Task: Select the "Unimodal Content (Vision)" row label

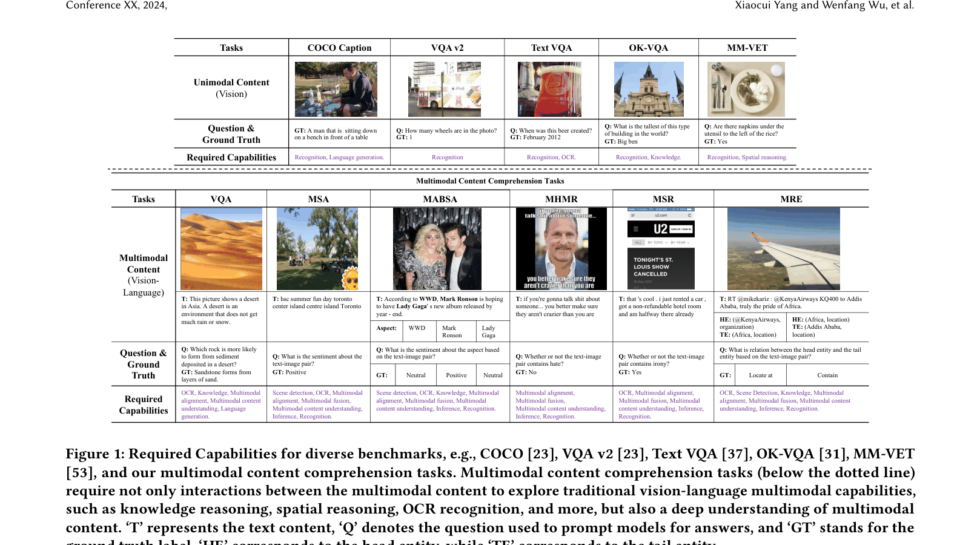Action: 231,88
